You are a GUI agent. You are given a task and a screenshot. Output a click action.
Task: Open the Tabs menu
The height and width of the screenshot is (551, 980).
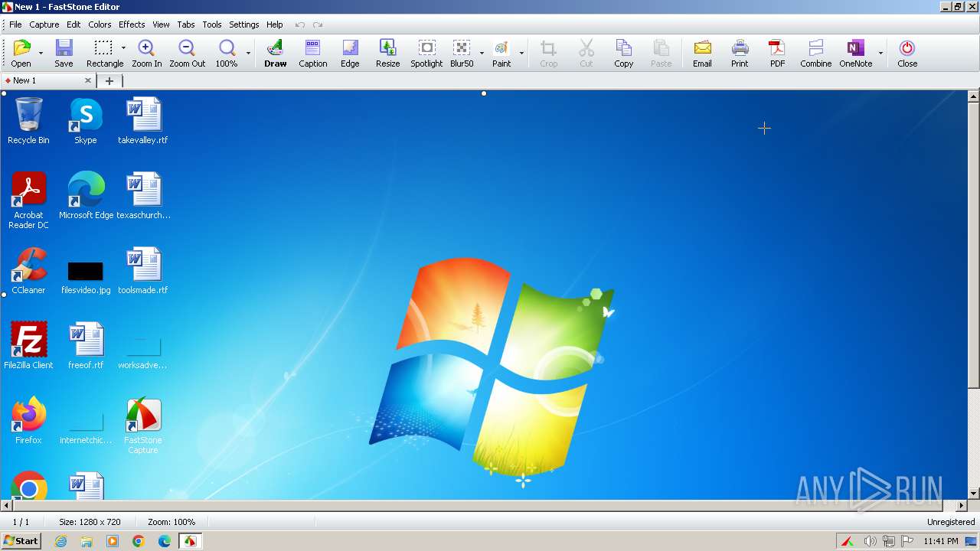pyautogui.click(x=186, y=24)
